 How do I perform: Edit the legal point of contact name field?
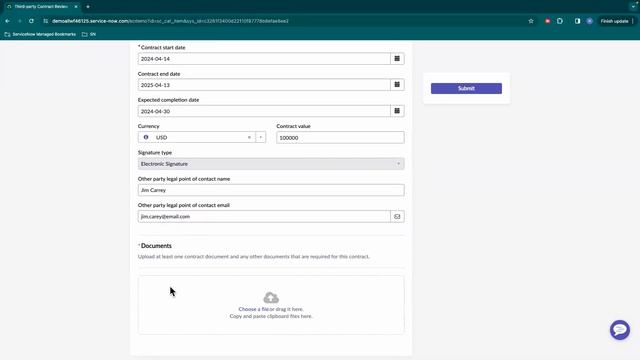pyautogui.click(x=271, y=190)
